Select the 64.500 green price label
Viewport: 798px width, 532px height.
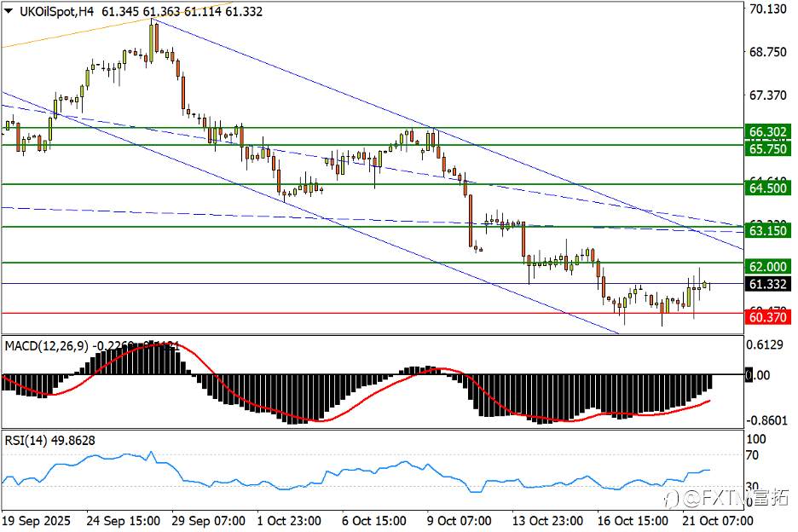(768, 188)
